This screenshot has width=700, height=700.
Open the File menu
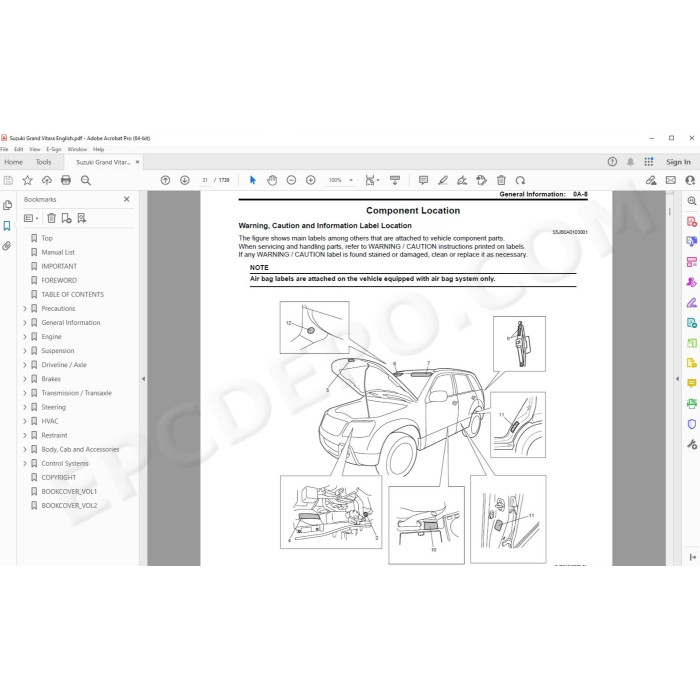(x=4, y=150)
